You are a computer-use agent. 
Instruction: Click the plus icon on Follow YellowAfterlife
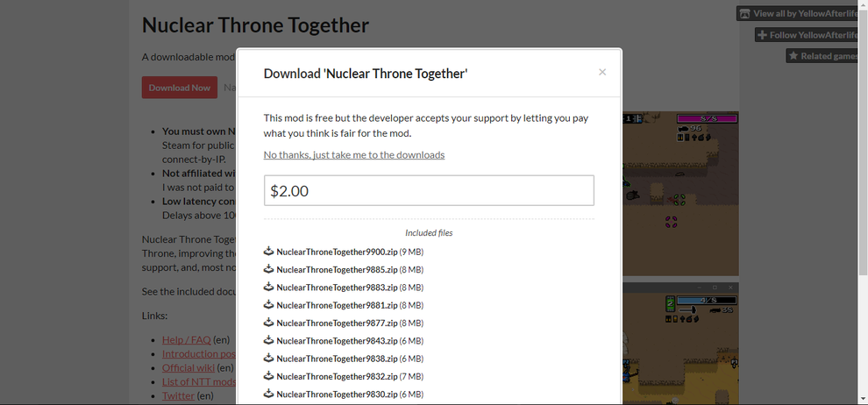click(762, 35)
